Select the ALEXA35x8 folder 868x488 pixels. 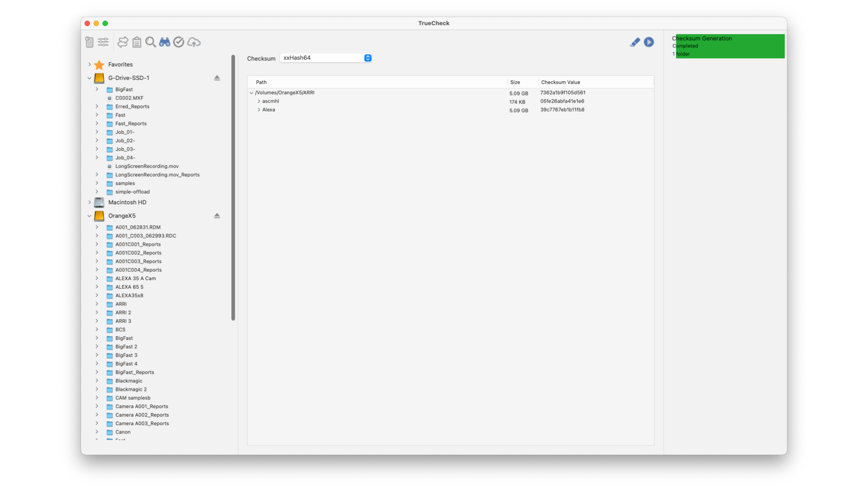pos(129,296)
